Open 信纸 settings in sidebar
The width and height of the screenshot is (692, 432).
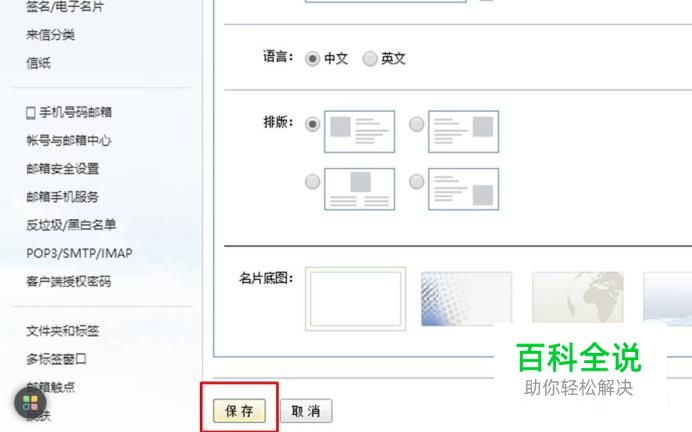[x=38, y=63]
